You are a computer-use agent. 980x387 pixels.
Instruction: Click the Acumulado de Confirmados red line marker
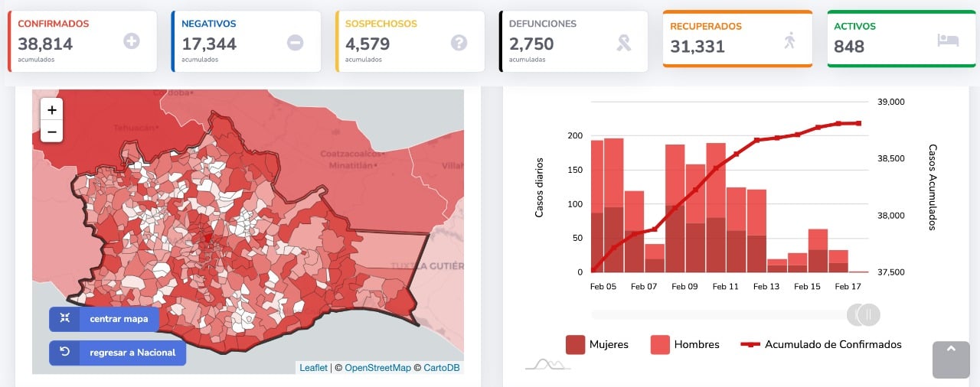(x=750, y=344)
